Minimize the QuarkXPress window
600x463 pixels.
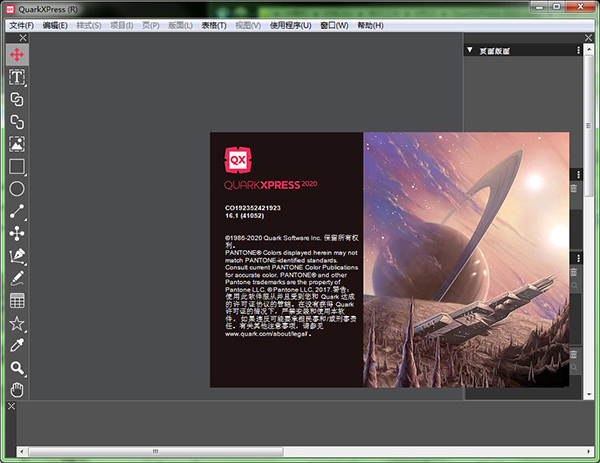(539, 7)
